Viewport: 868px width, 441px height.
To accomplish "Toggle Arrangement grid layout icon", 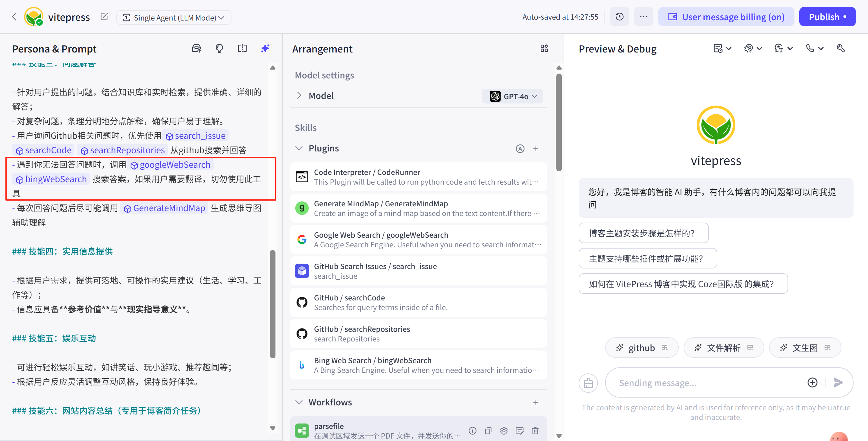I will click(544, 49).
